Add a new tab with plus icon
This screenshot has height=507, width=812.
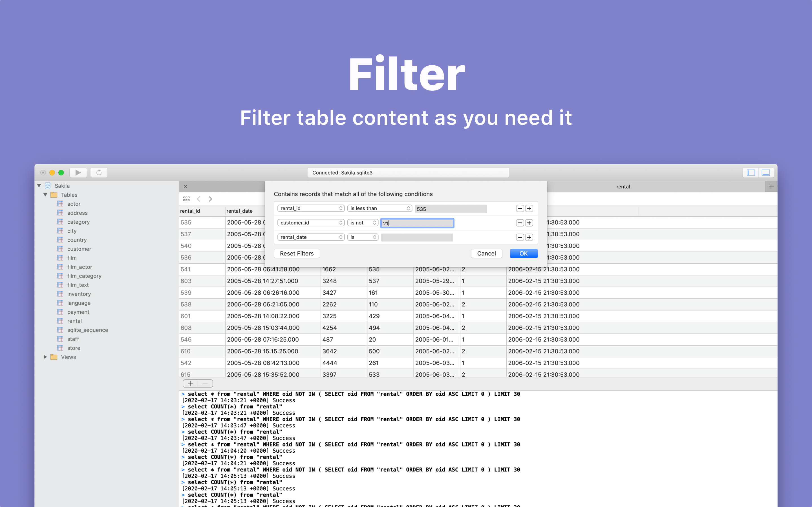point(771,186)
